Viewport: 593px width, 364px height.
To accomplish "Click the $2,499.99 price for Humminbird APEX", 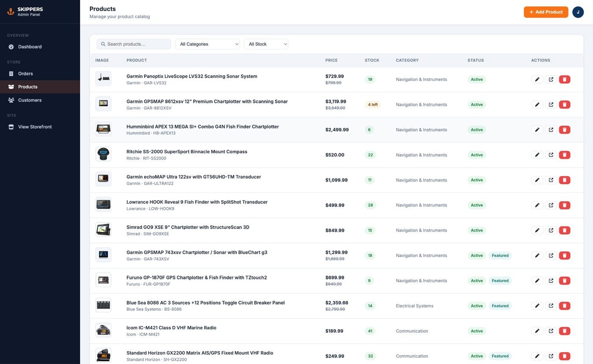I will pyautogui.click(x=337, y=130).
